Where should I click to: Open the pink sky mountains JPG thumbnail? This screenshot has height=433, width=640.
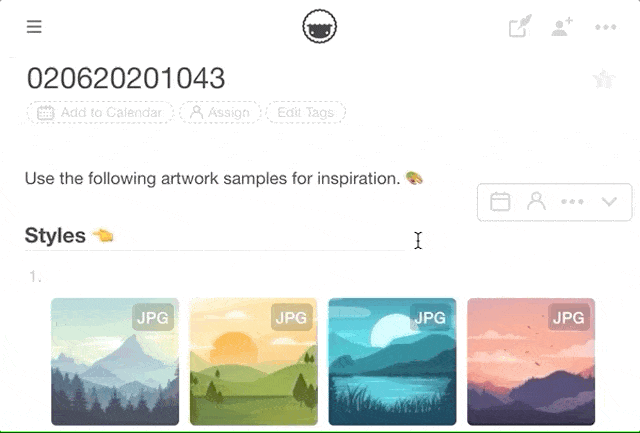pos(531,362)
